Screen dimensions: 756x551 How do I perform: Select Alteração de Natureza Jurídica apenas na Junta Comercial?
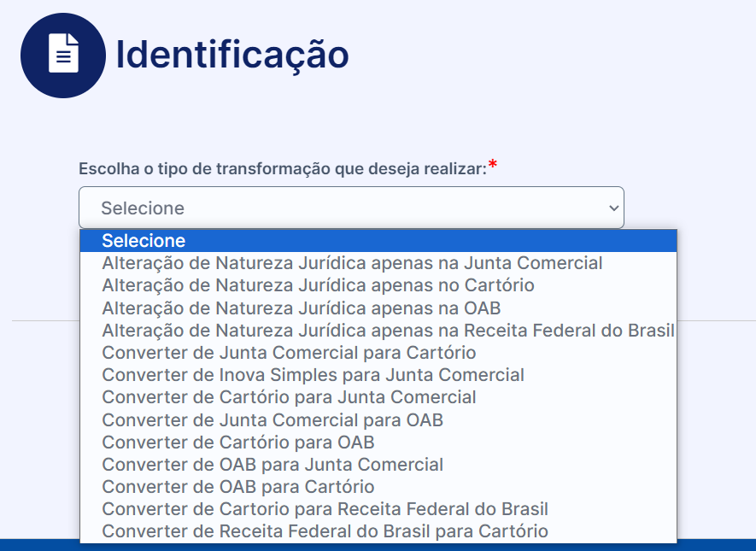[378, 263]
